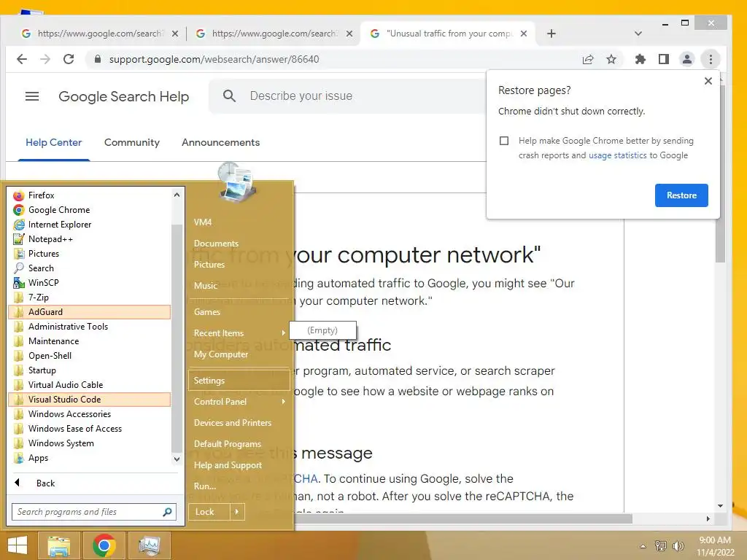
Task: Open the Chrome profile avatar icon
Action: (x=687, y=59)
